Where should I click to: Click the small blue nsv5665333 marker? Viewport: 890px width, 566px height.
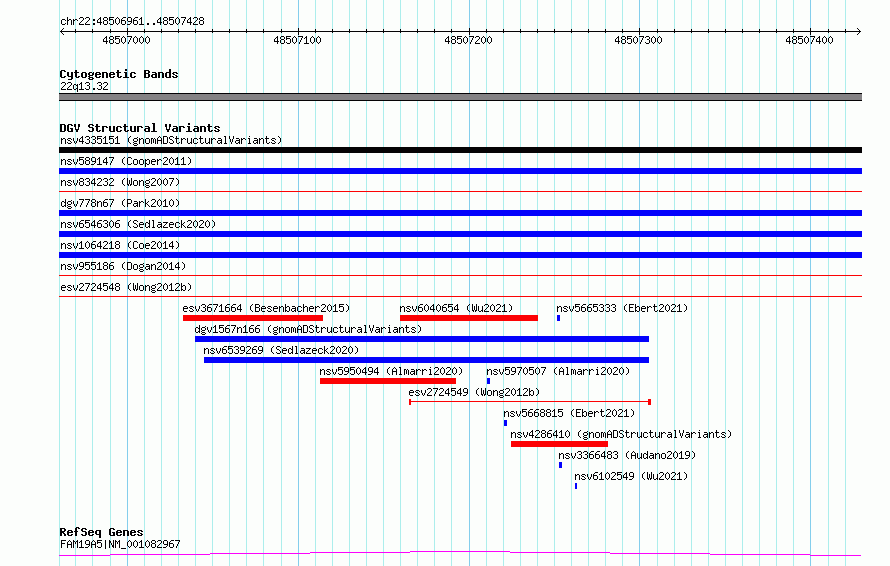pos(559,318)
